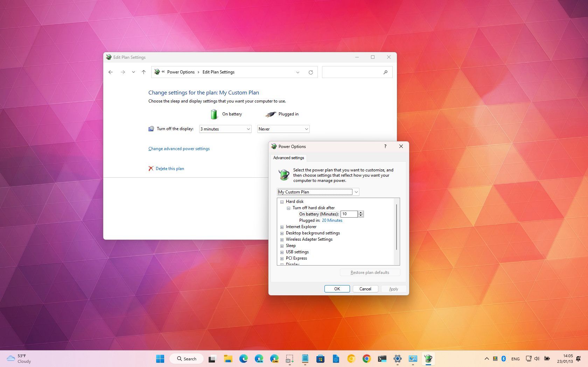Click Delete this plan
Image resolution: width=588 pixels, height=367 pixels.
[169, 168]
